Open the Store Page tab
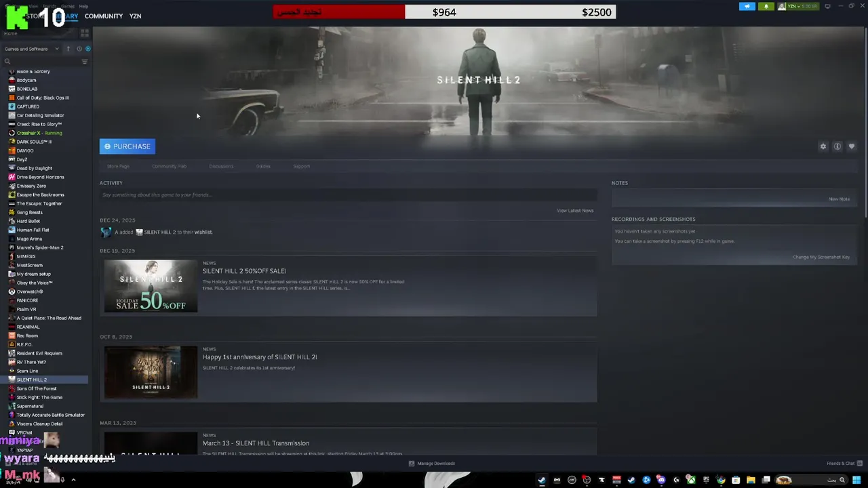Viewport: 868px width, 488px height. point(118,166)
